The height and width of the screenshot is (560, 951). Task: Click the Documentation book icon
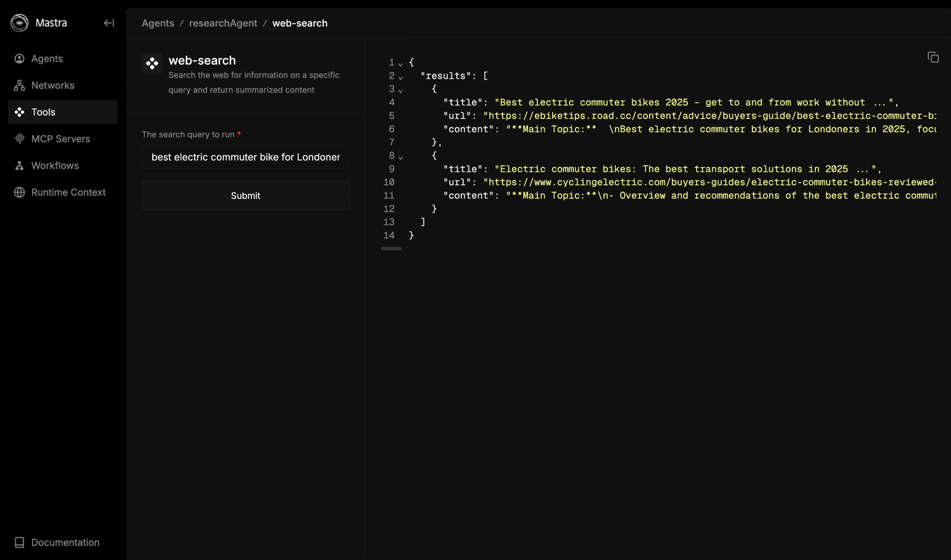click(19, 543)
